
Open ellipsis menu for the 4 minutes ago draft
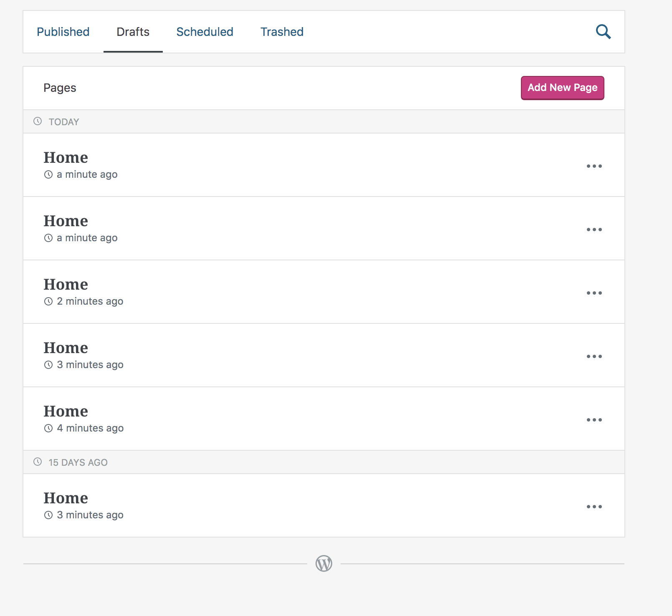594,420
